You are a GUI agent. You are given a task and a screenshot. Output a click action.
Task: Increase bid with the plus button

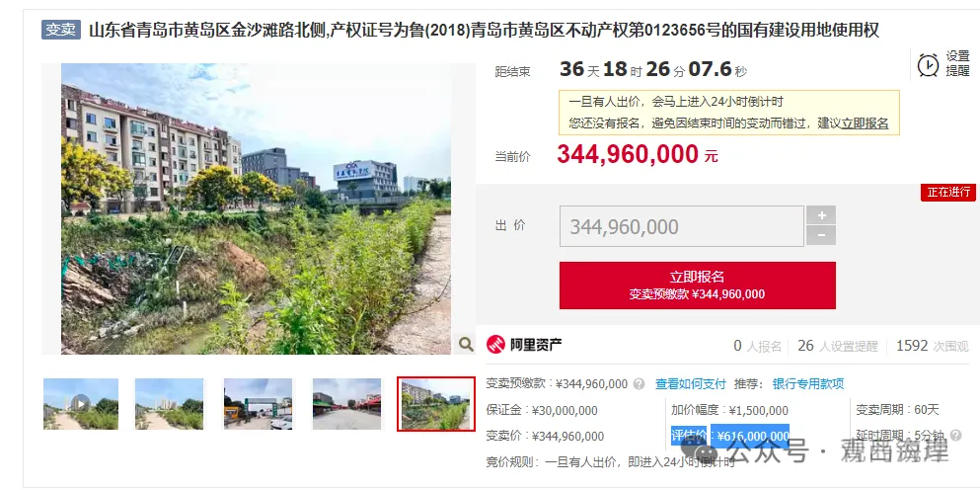821,215
